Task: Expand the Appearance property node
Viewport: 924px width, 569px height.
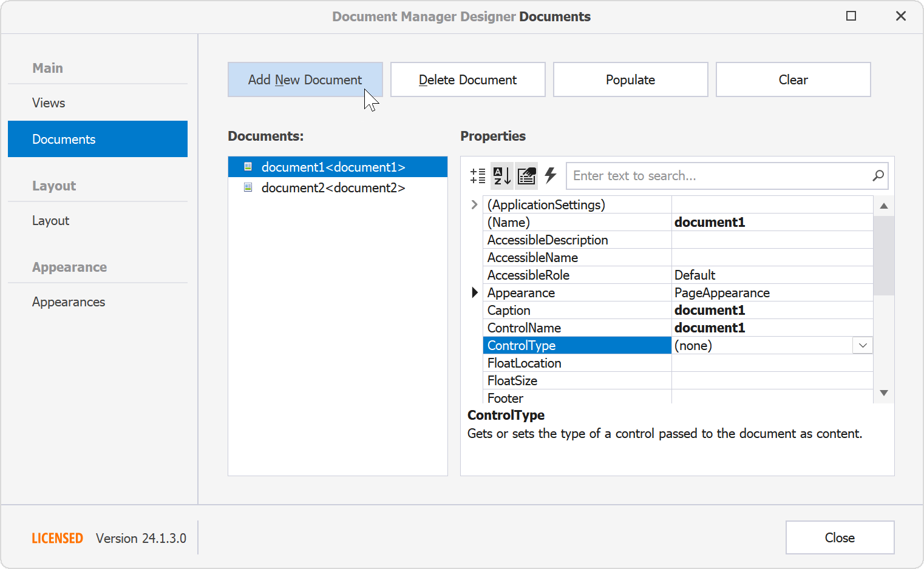Action: click(x=474, y=293)
